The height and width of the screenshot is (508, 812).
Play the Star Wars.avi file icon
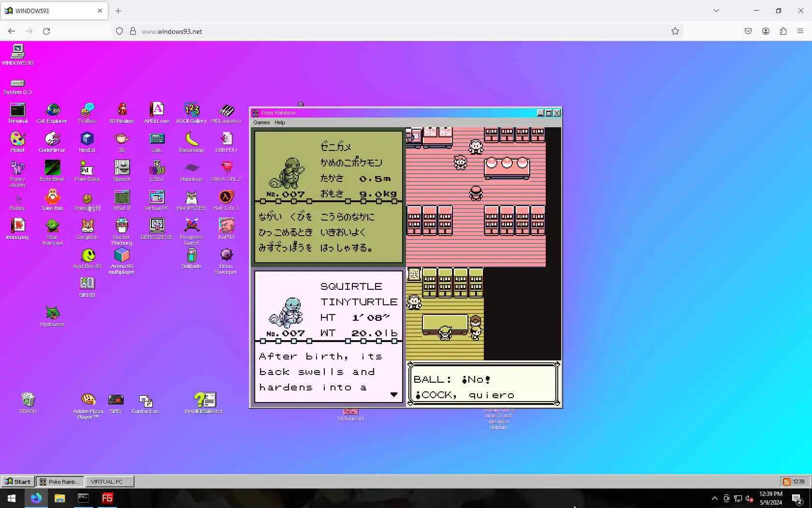coord(52,232)
